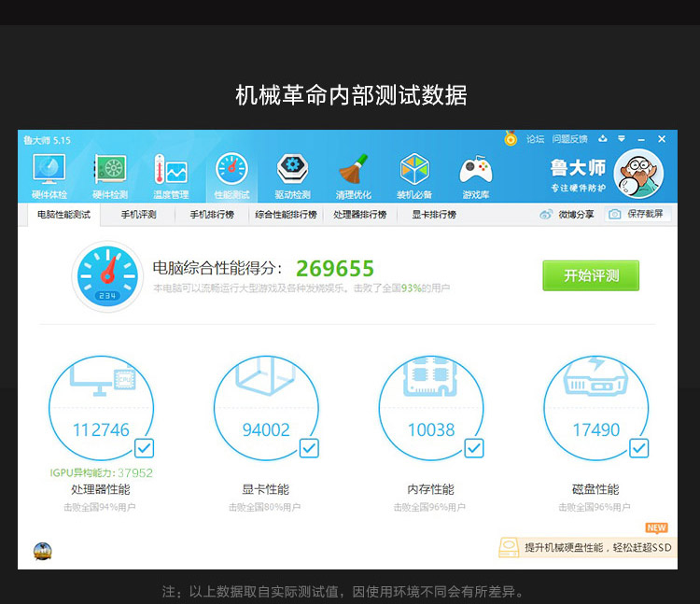
Task: Click the CPU monitor icon in 处理器性能 circle
Action: 103,379
